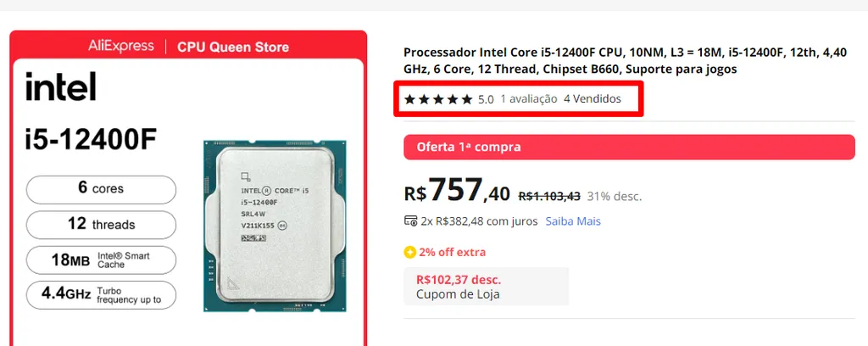Open the CPU Queen Store label
The height and width of the screenshot is (346, 868).
232,47
